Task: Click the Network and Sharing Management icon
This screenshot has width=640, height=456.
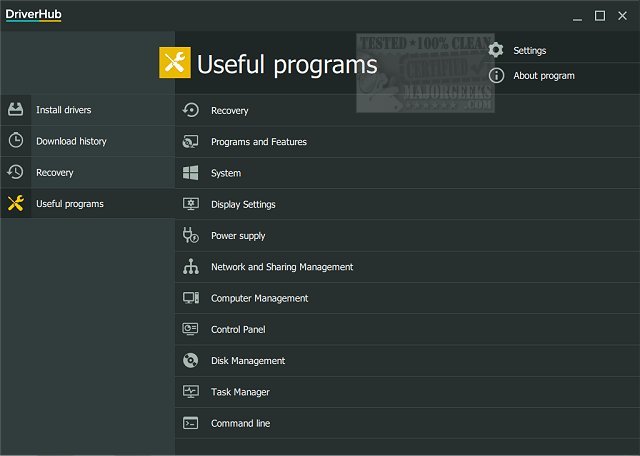Action: point(191,267)
